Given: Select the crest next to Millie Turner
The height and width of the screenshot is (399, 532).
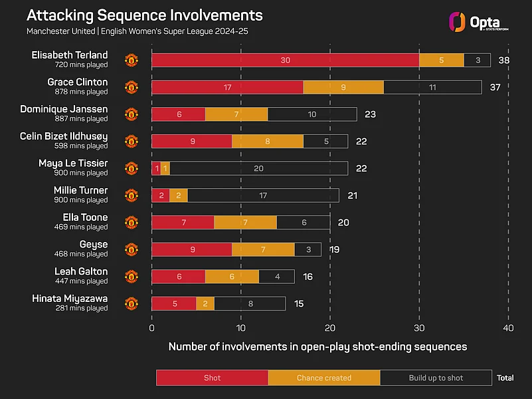Looking at the screenshot, I should tap(132, 195).
